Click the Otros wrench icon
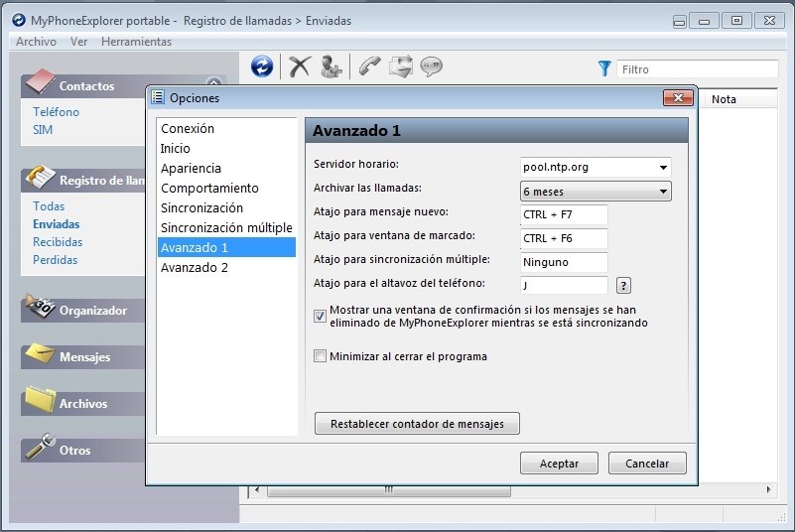 pyautogui.click(x=41, y=447)
